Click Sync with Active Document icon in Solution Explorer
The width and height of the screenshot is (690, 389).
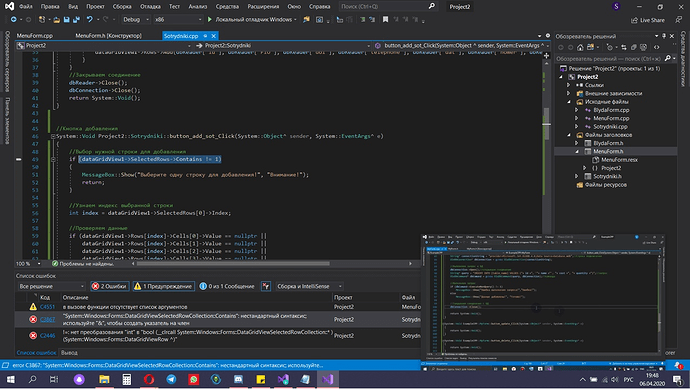(x=624, y=48)
